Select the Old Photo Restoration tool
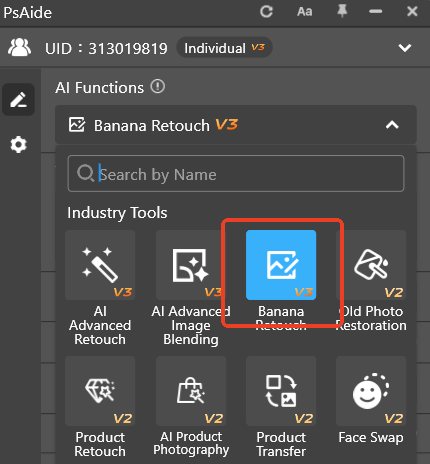Viewport: 430px width, 464px height. point(371,265)
